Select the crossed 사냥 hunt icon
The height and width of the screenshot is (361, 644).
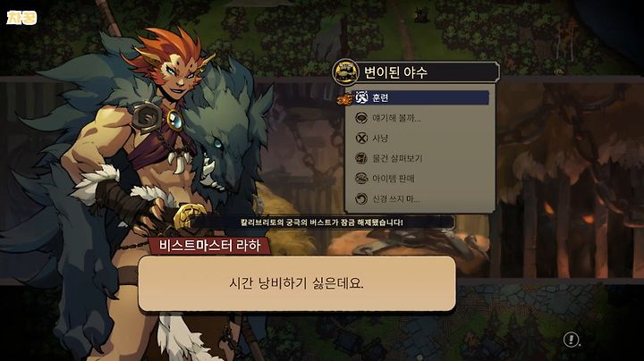click(361, 139)
